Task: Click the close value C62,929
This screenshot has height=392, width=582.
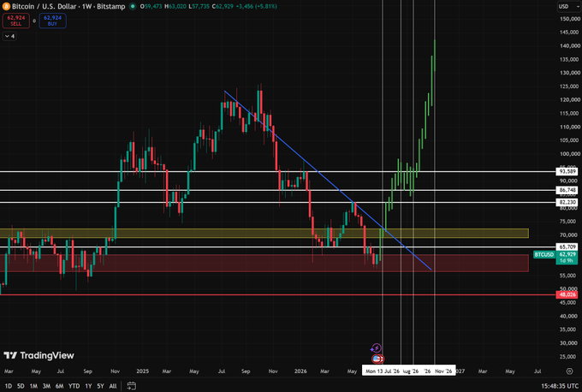Action: (223, 6)
